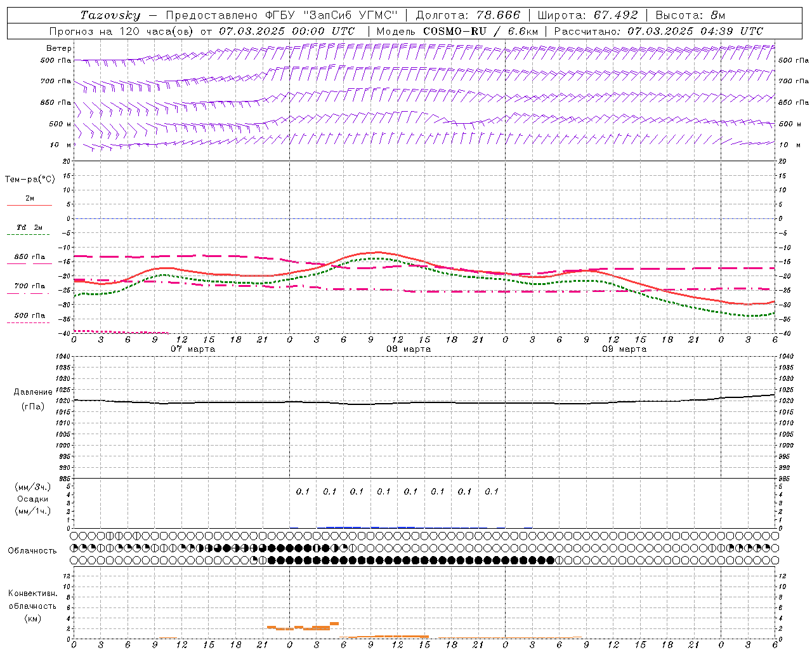This screenshot has height=650, width=812.
Task: Click the 2м temperature legend entry
Action: [30, 199]
